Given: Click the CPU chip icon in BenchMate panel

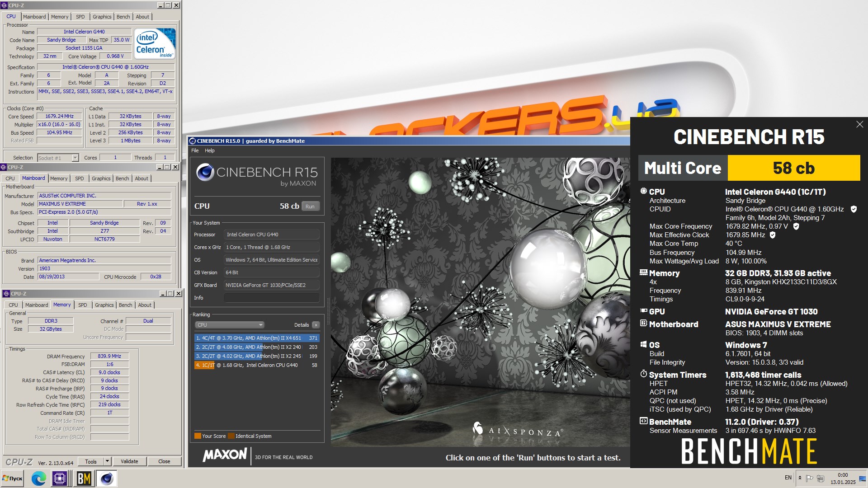Looking at the screenshot, I should [644, 191].
